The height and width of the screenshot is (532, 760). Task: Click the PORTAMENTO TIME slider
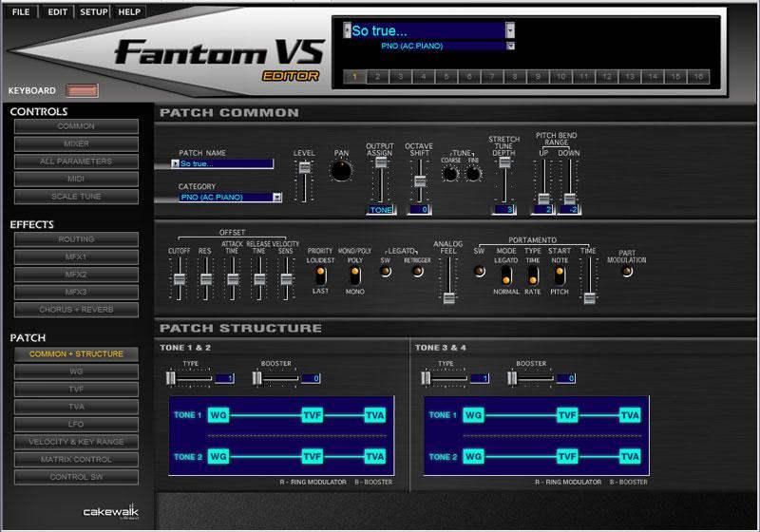point(589,298)
